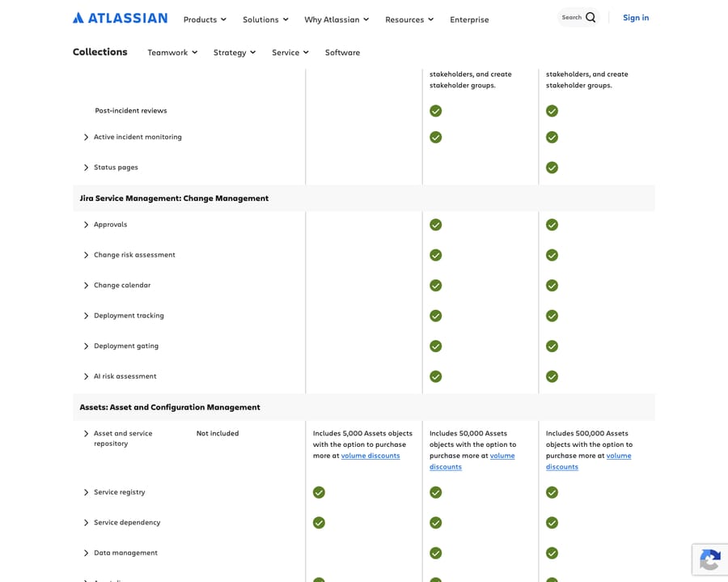Screen dimensions: 728x582
Task: Expand the Status pages row
Action: [x=86, y=168]
